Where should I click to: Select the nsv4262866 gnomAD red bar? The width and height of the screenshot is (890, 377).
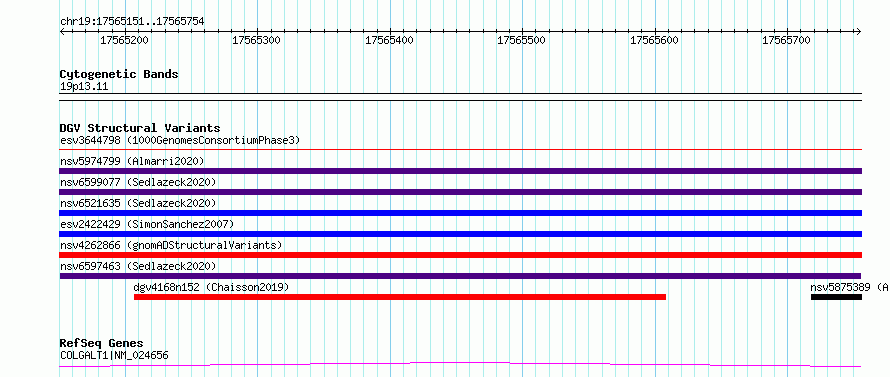(x=460, y=255)
